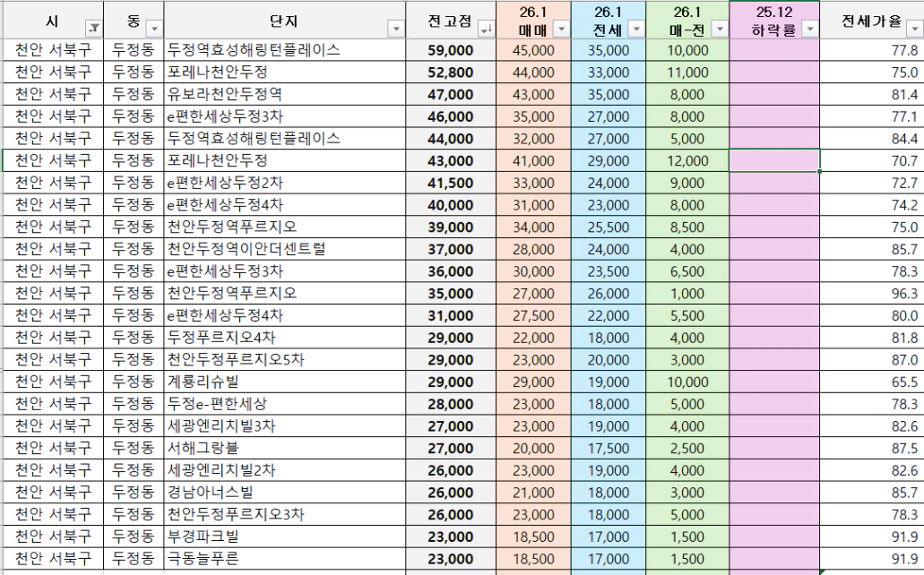The height and width of the screenshot is (575, 924).
Task: Click 천안 서북구 in the 극동늘푸른 row
Action: (53, 559)
